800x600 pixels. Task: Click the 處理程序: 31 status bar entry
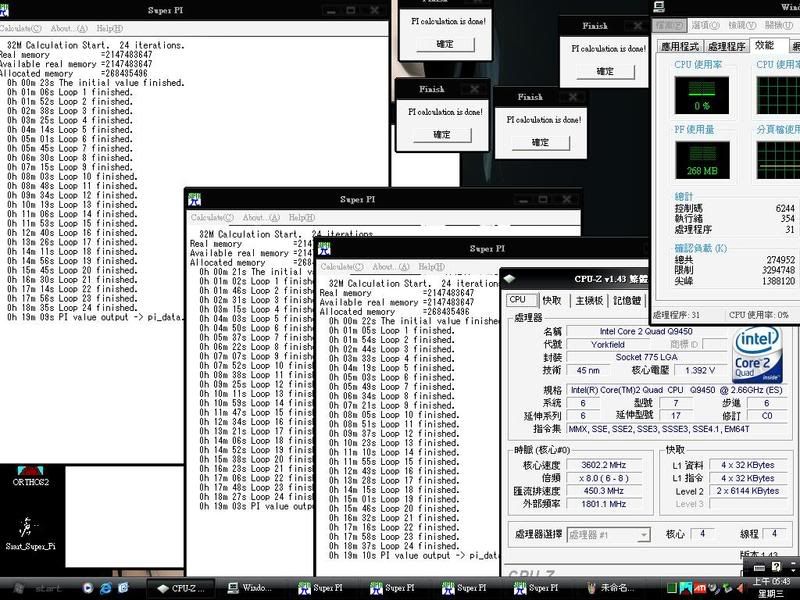677,315
